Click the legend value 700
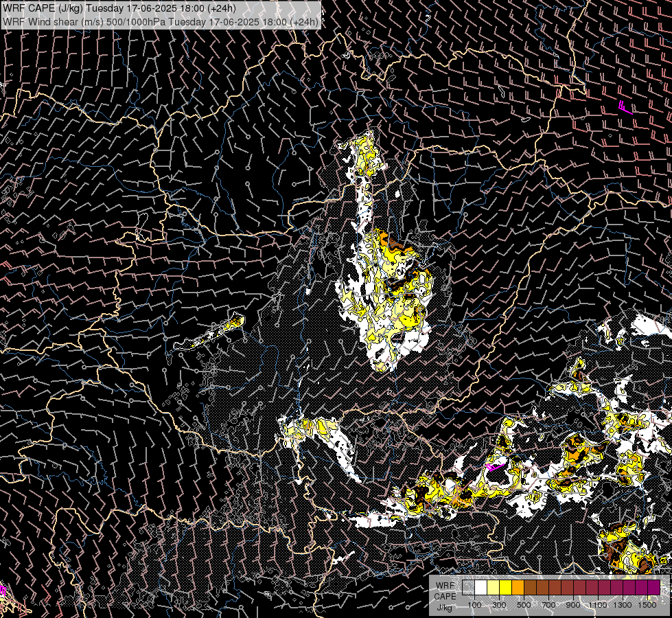 (548, 605)
